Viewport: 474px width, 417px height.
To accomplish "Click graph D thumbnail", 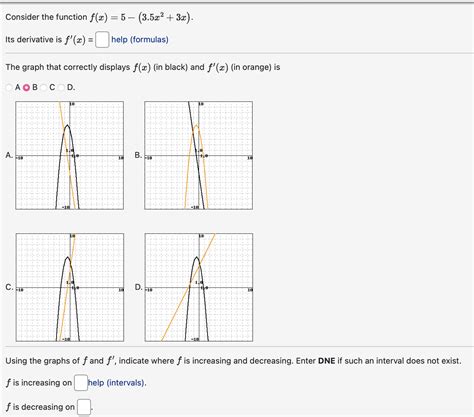I will (x=199, y=287).
